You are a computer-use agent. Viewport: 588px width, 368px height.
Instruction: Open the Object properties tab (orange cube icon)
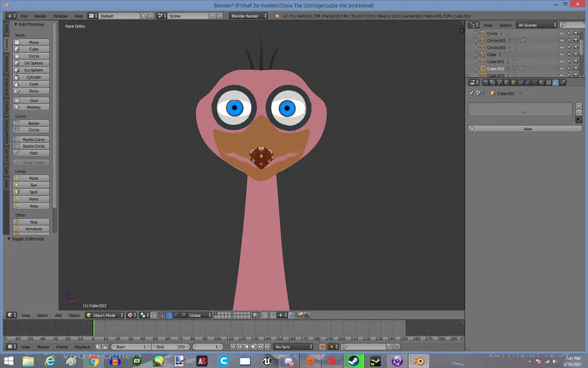coord(514,82)
